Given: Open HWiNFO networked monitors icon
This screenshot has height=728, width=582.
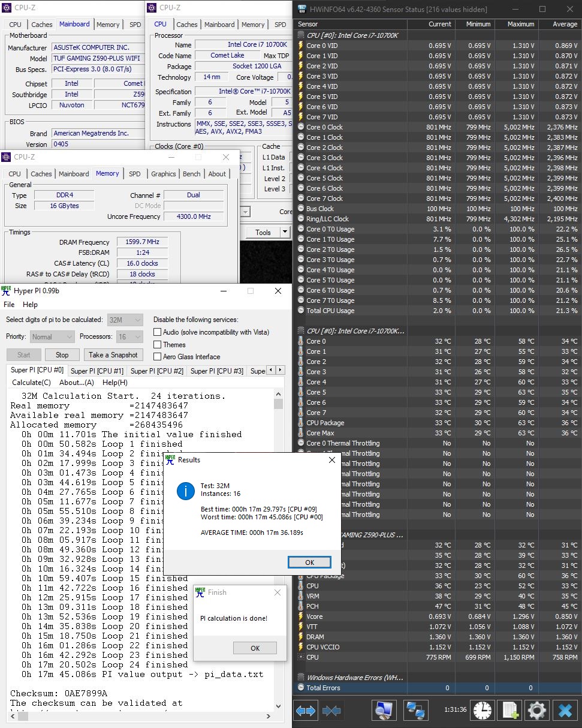Looking at the screenshot, I should coord(415,711).
